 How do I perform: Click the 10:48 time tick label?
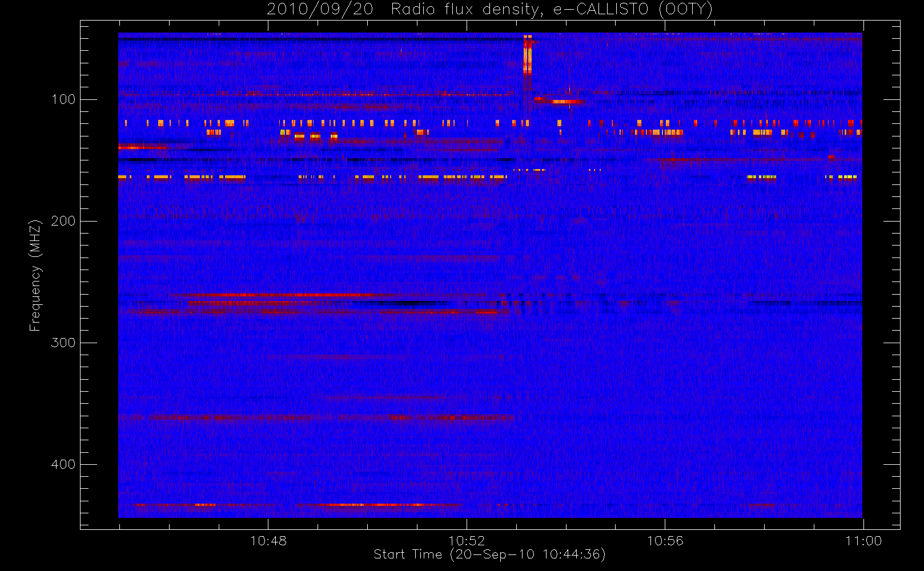pos(268,541)
